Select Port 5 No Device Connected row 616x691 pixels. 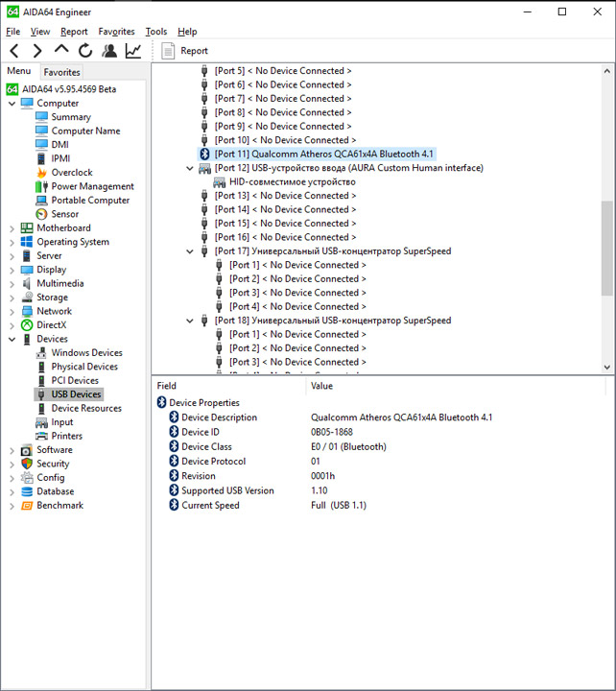click(x=282, y=71)
